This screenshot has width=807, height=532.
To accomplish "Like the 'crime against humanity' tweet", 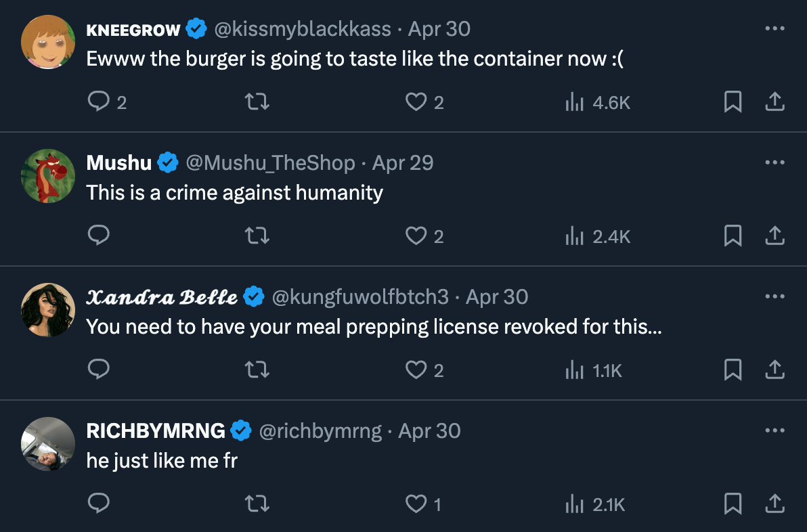I will (415, 236).
